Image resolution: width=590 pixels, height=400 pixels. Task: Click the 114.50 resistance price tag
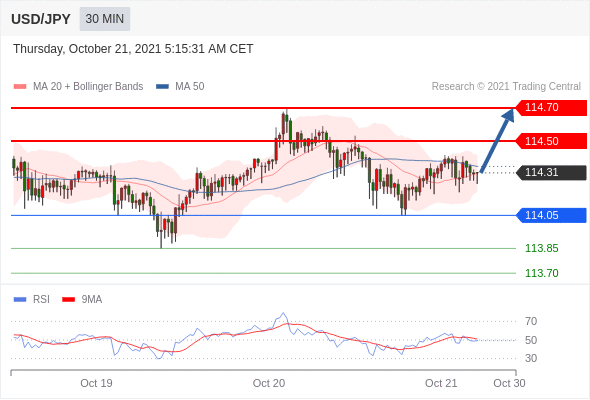tap(551, 141)
